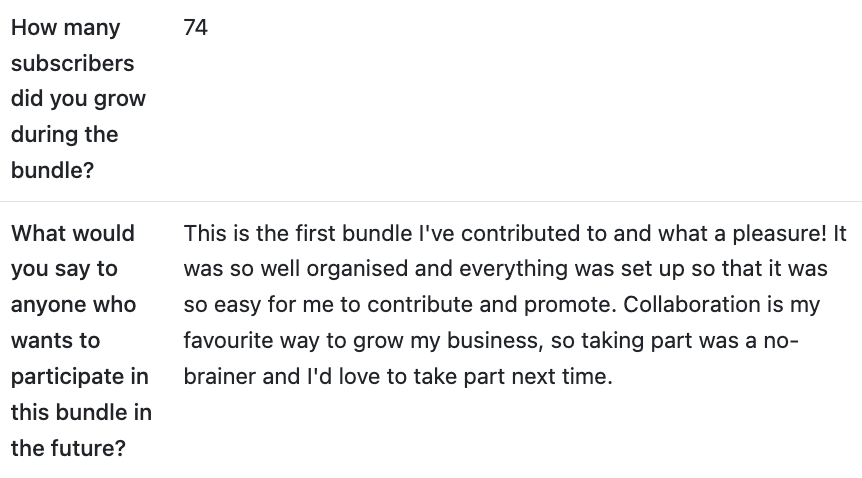Screen dimensions: 862x478
Task: Click "What would" starting the second question
Action: [72, 234]
